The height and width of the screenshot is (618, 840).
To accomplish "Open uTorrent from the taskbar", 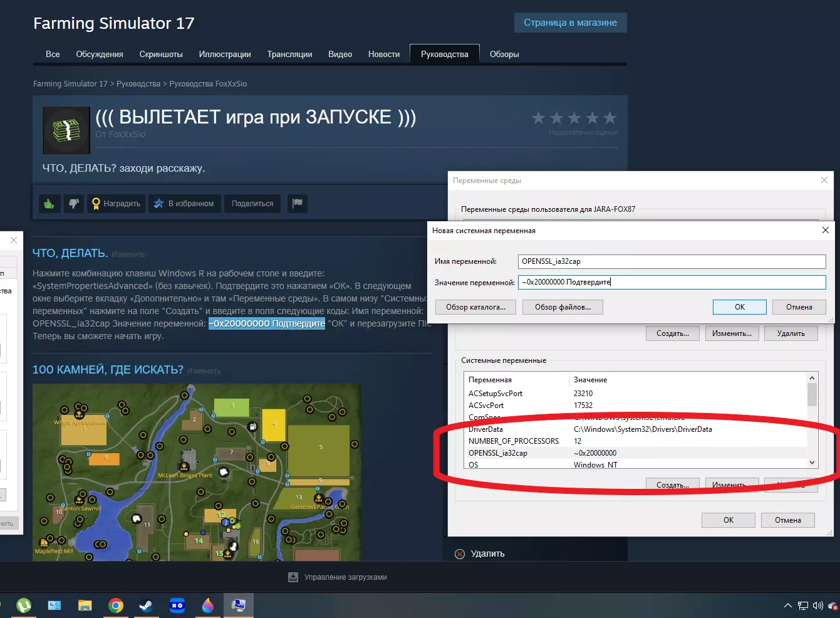I will point(24,605).
